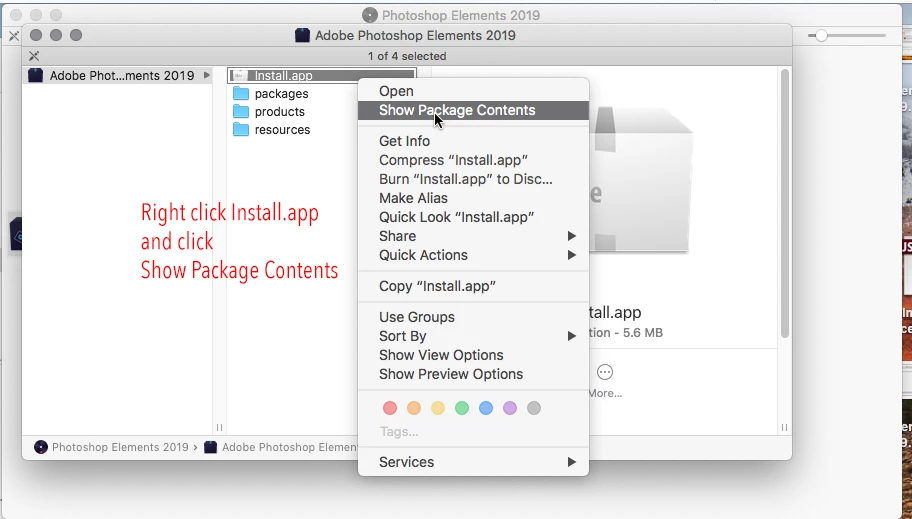The image size is (912, 519).
Task: Click the vertical scrollbar of the preview pane
Action: click(785, 204)
